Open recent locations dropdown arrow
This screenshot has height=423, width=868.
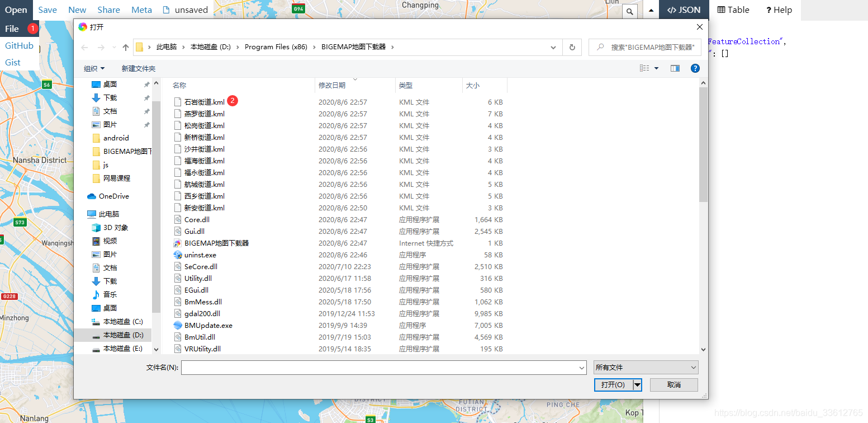click(x=115, y=48)
